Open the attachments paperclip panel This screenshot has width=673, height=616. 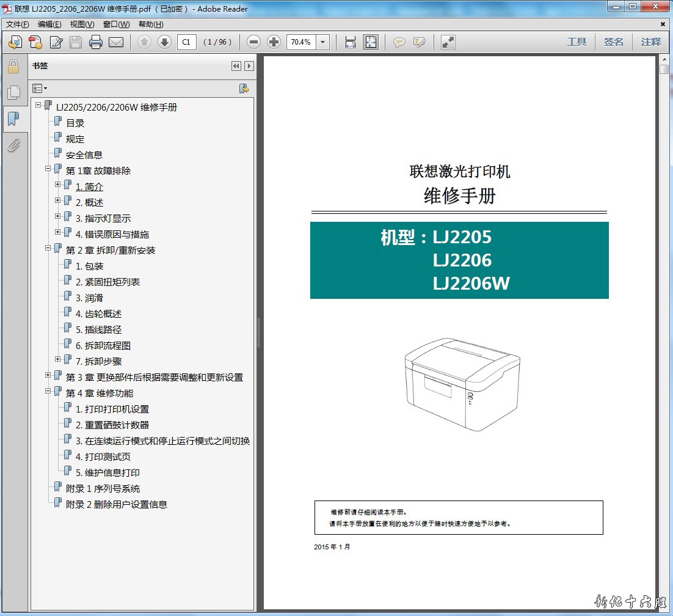tap(13, 145)
